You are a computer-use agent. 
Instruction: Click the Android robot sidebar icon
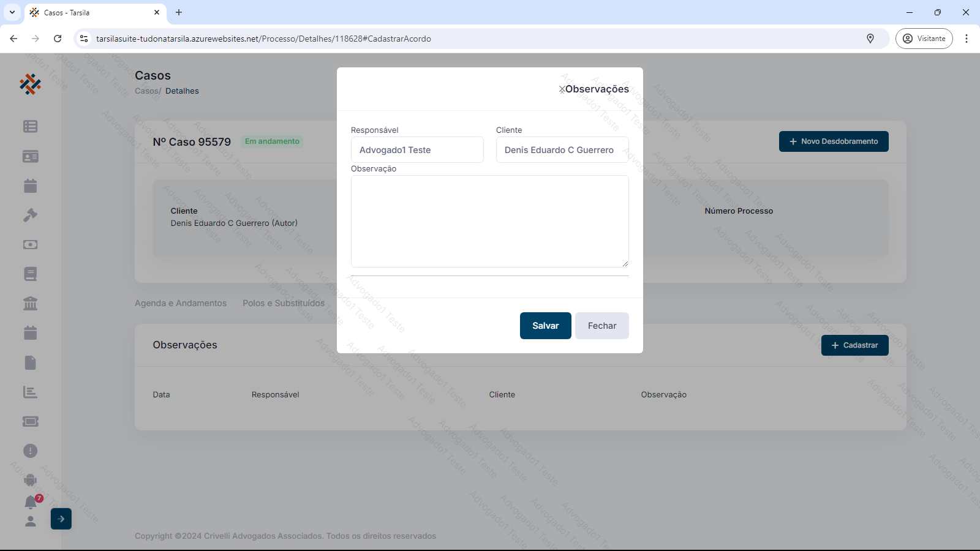click(30, 480)
